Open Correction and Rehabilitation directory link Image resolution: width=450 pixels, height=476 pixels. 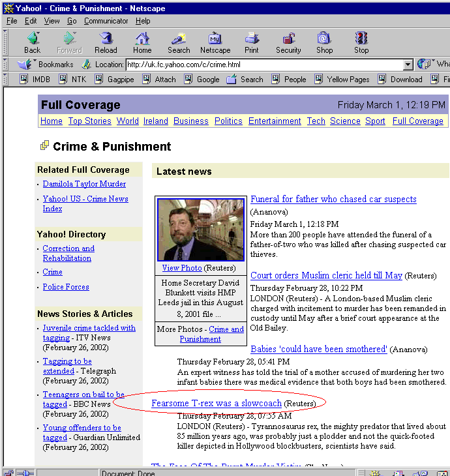(68, 253)
